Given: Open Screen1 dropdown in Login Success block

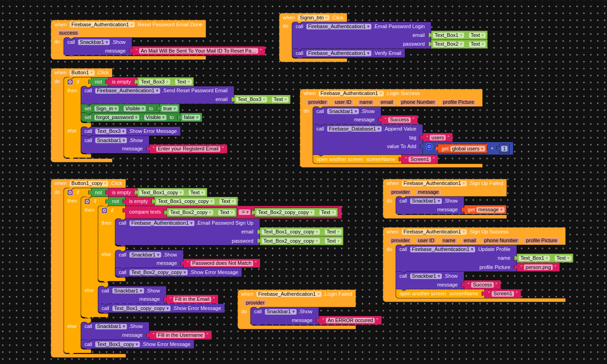Looking at the screenshot, I should [x=420, y=159].
